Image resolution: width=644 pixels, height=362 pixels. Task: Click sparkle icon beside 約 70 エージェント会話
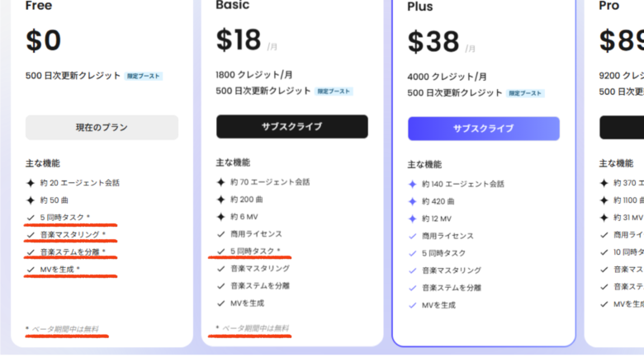(x=221, y=182)
